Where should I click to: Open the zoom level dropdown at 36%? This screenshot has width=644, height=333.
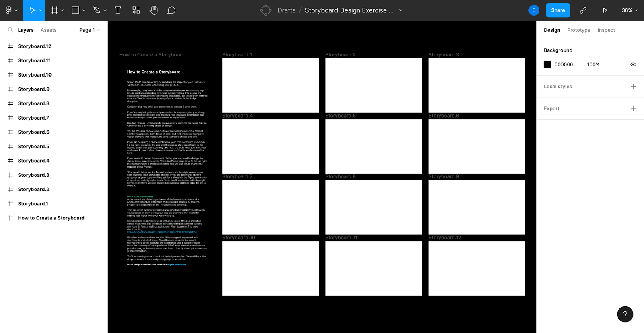tap(630, 10)
